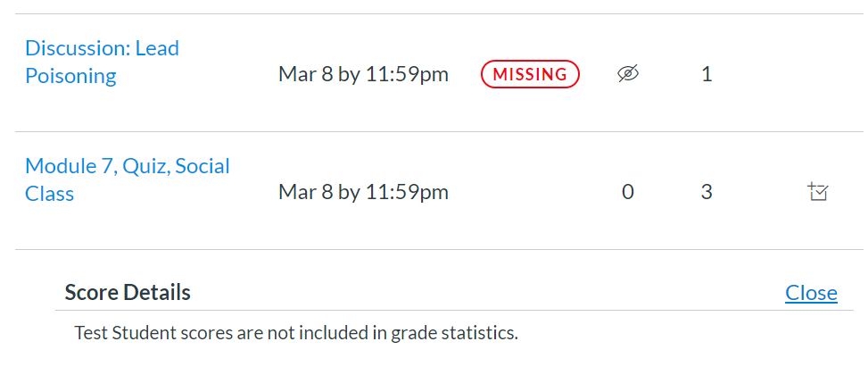Click the hidden grade eye icon
The image size is (868, 375).
click(628, 75)
